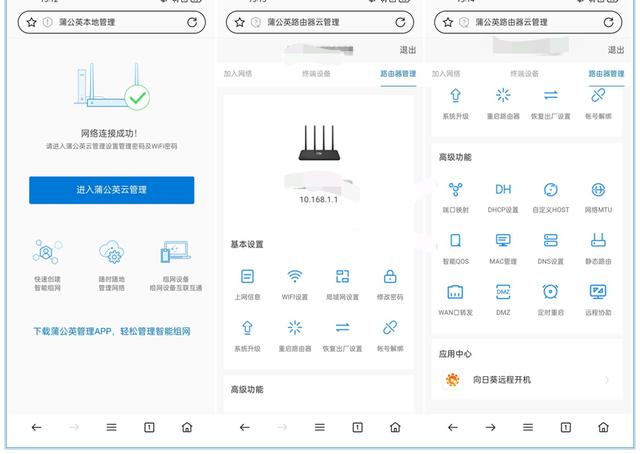Select the 局域网设置 LAN settings icon
The height and width of the screenshot is (454, 640).
tap(342, 276)
